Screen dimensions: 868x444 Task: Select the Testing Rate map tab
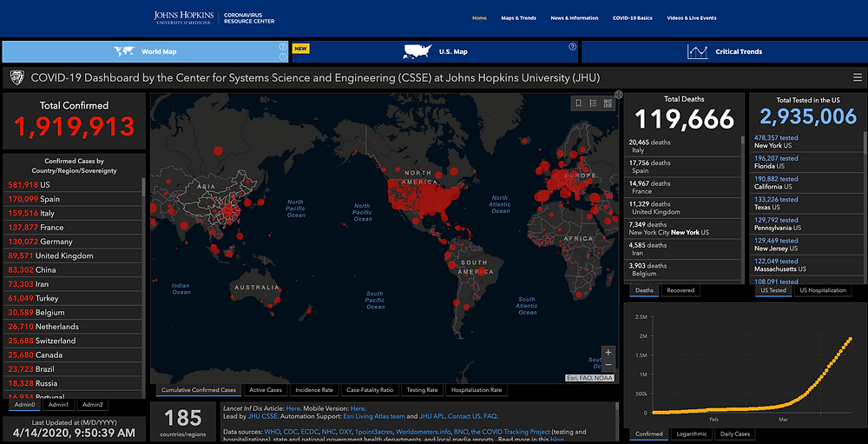click(423, 390)
